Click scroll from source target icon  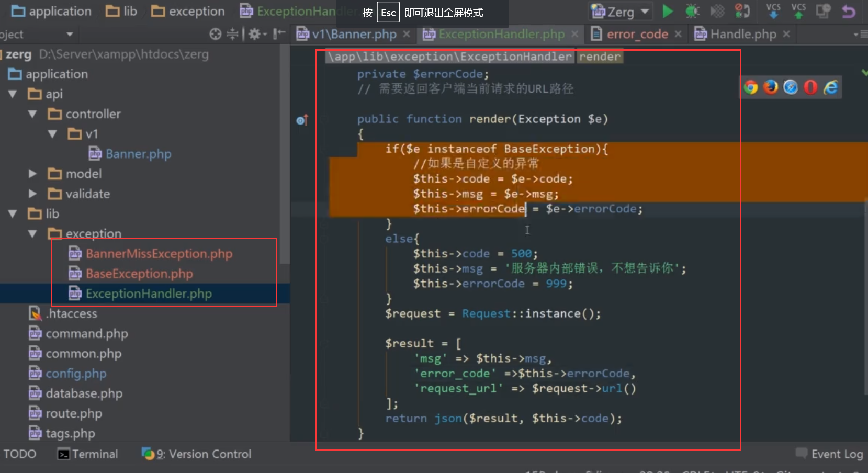(x=216, y=35)
